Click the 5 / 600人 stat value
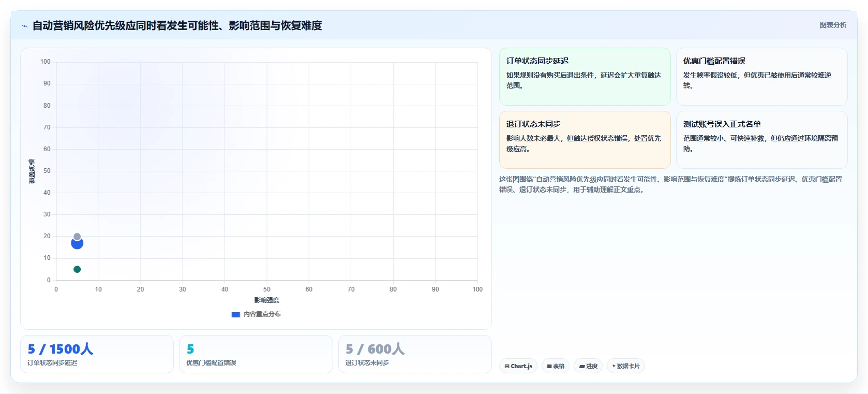 tap(375, 349)
